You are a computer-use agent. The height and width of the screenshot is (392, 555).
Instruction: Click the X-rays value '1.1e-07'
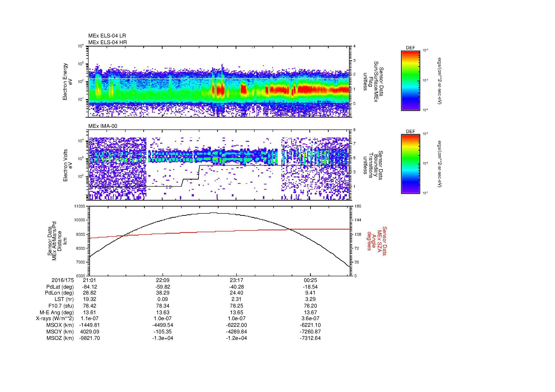coord(90,318)
